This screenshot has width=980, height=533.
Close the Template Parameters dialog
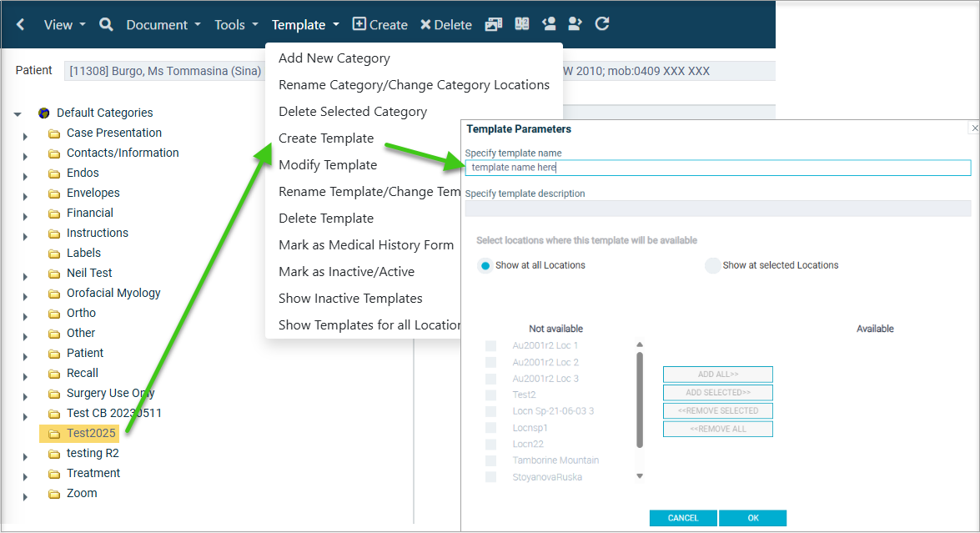tap(974, 128)
